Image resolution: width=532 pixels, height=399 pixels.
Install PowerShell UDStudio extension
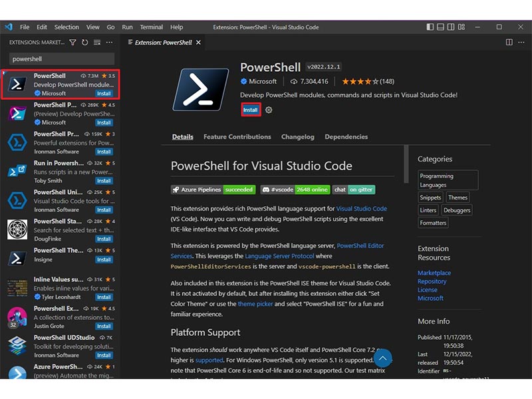click(104, 355)
